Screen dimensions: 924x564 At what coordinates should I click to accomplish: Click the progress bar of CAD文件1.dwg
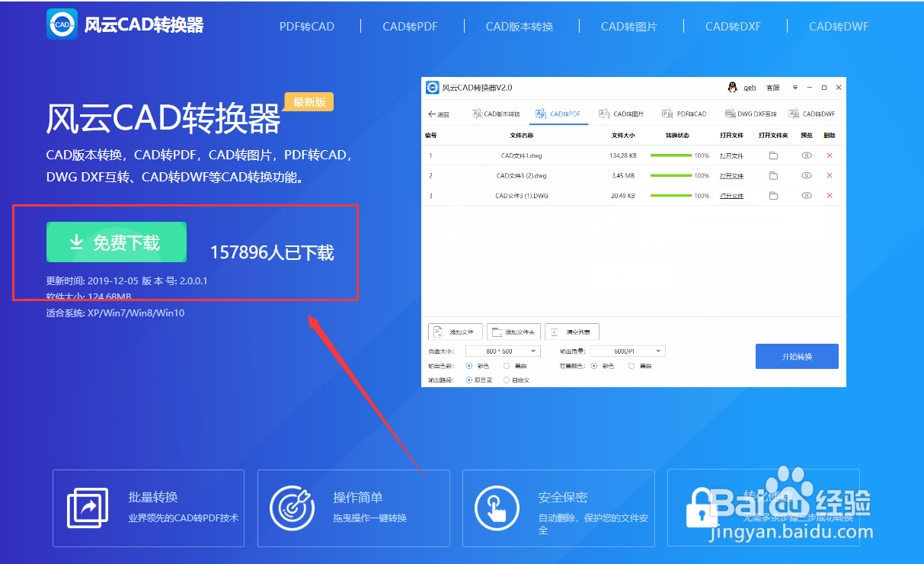[670, 155]
